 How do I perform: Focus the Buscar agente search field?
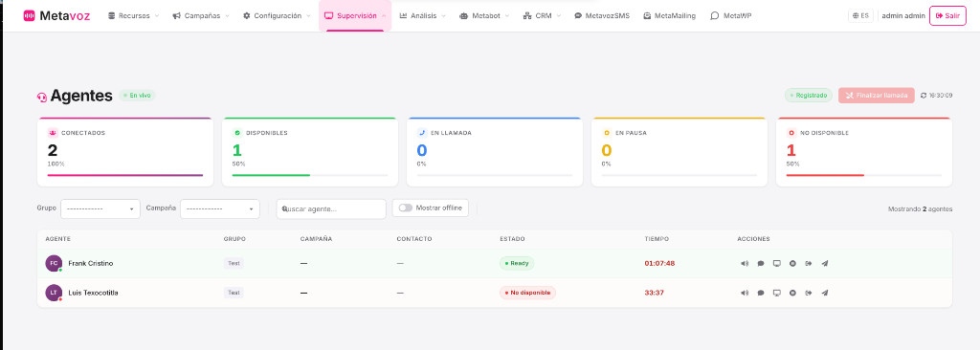331,208
